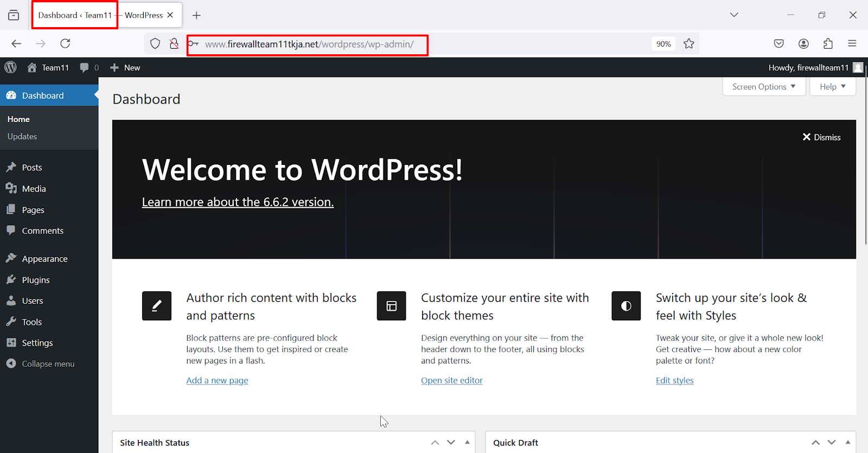Click the Open site editor link
868x453 pixels.
(x=452, y=380)
